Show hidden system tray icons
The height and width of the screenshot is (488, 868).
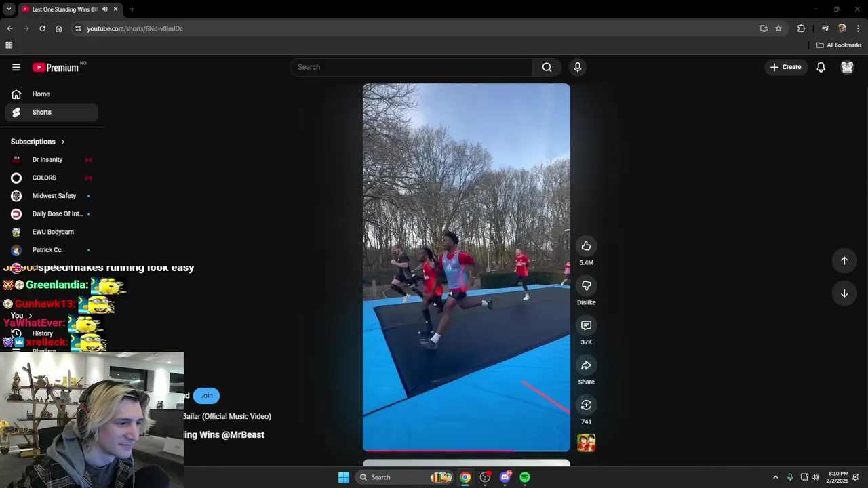[776, 477]
